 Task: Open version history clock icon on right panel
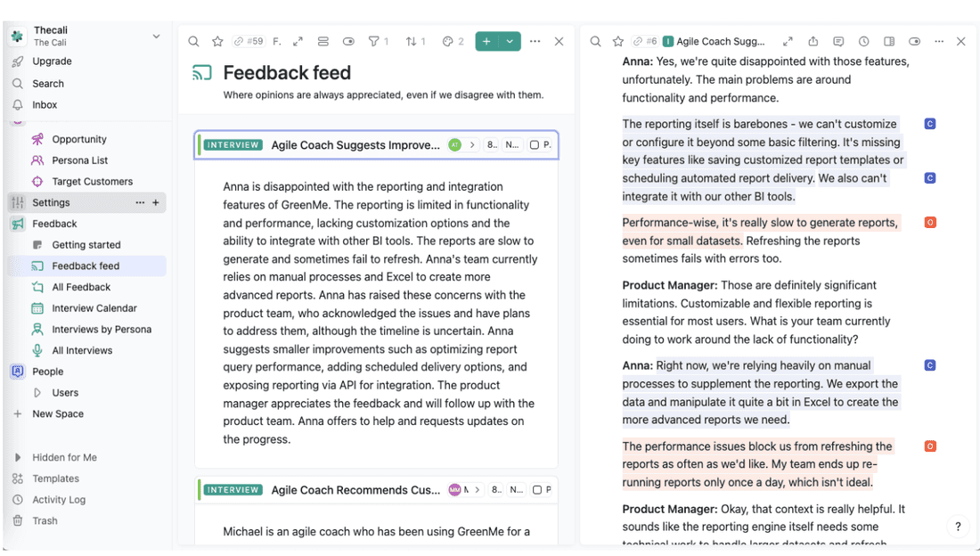pyautogui.click(x=862, y=41)
